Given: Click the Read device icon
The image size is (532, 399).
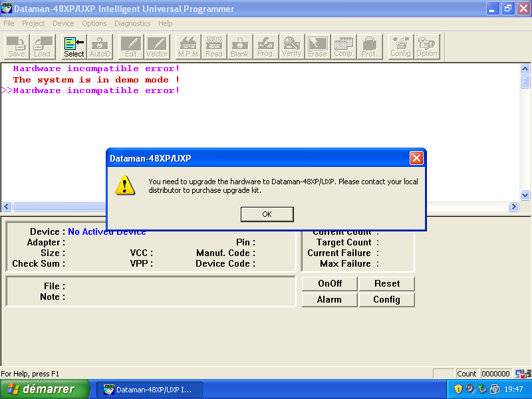Looking at the screenshot, I should coord(214,47).
